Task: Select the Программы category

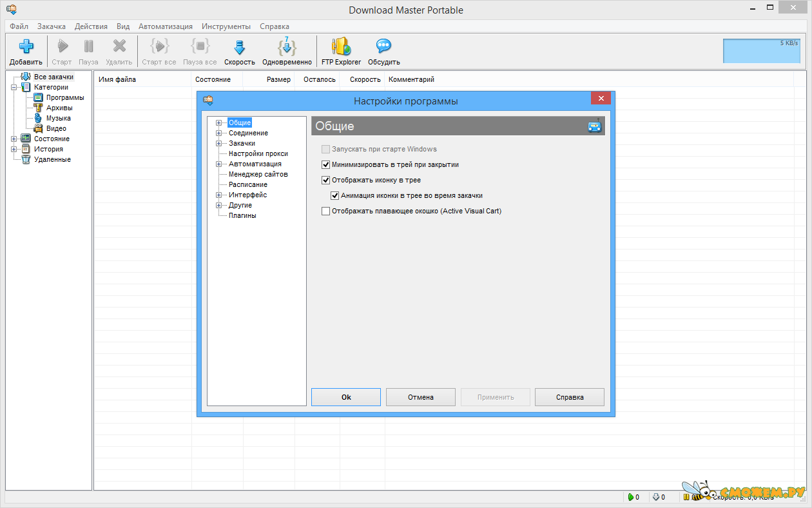Action: pos(64,98)
